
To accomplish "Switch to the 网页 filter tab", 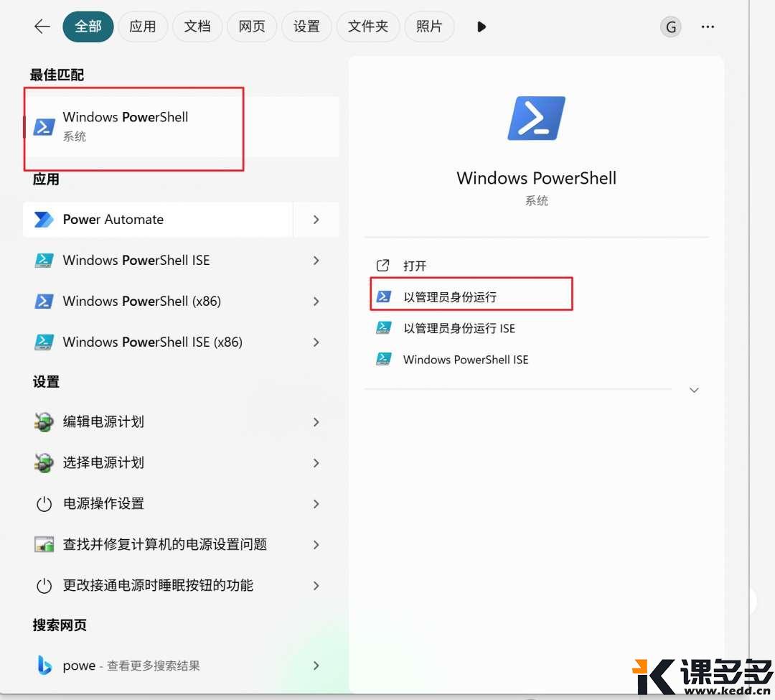I will (x=252, y=27).
